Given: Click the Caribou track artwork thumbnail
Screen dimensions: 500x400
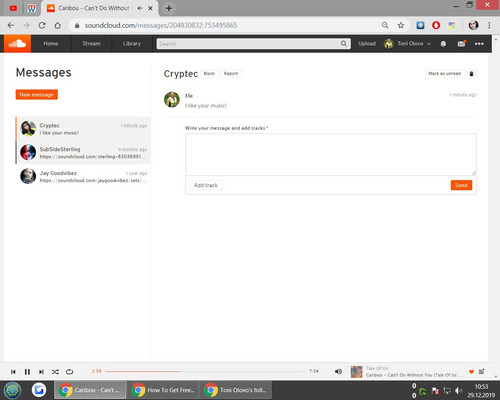Looking at the screenshot, I should coord(357,372).
